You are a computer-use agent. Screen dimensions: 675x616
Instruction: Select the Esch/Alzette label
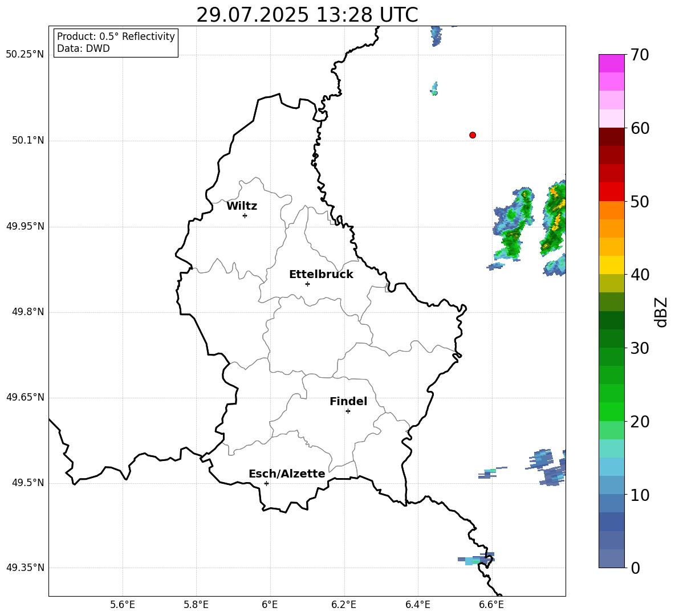pos(287,474)
